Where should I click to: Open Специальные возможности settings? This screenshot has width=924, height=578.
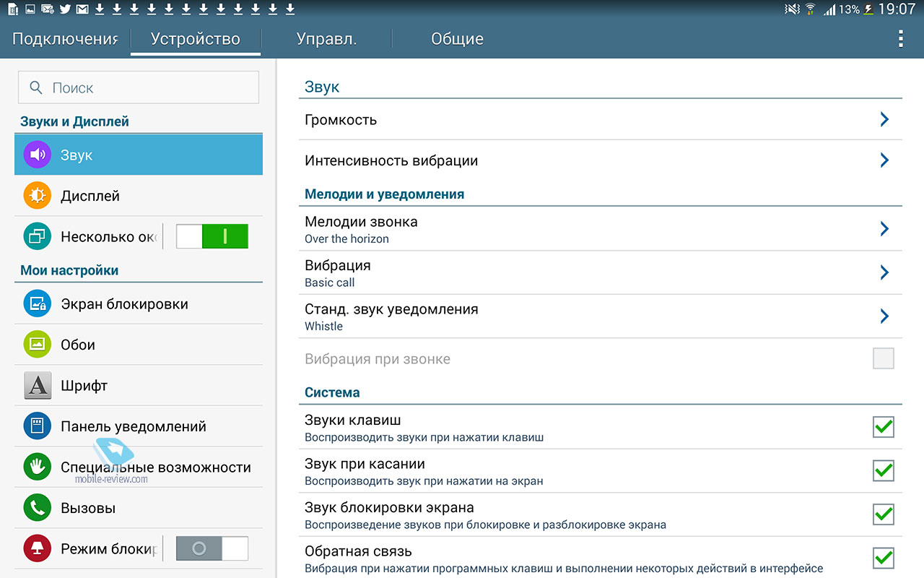[x=139, y=467]
